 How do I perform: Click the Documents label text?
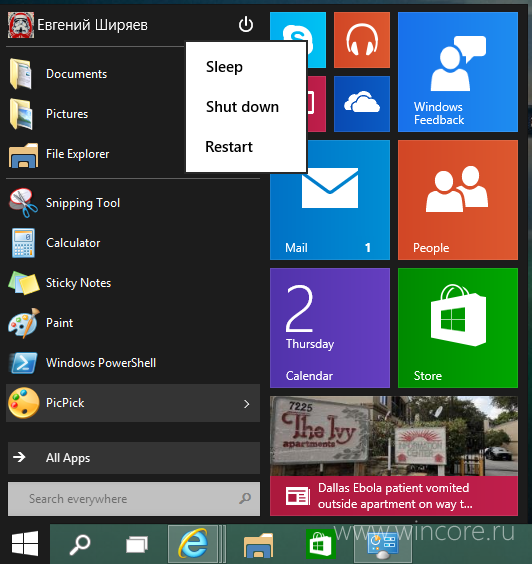point(76,74)
